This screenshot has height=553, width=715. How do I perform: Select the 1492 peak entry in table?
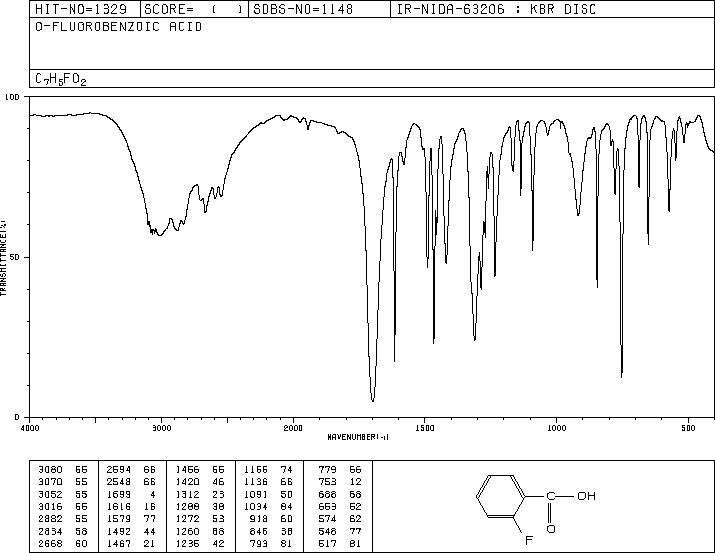tap(131, 531)
